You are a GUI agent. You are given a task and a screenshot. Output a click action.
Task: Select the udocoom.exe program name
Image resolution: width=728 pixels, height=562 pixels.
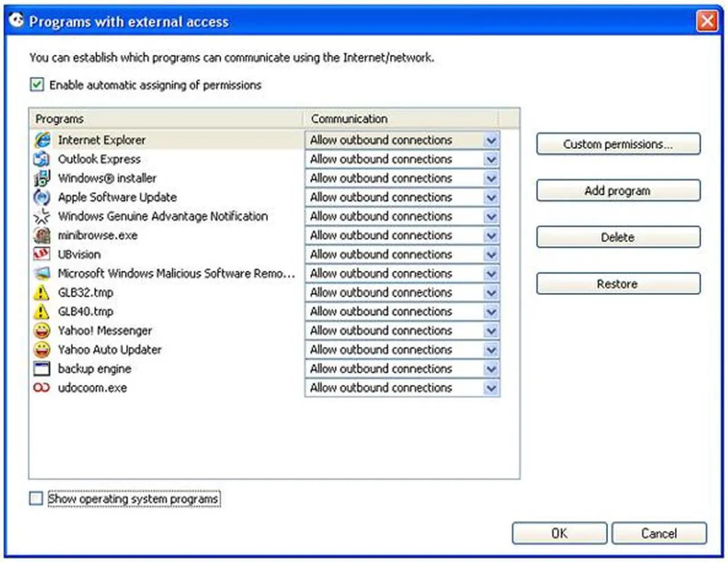pos(92,388)
